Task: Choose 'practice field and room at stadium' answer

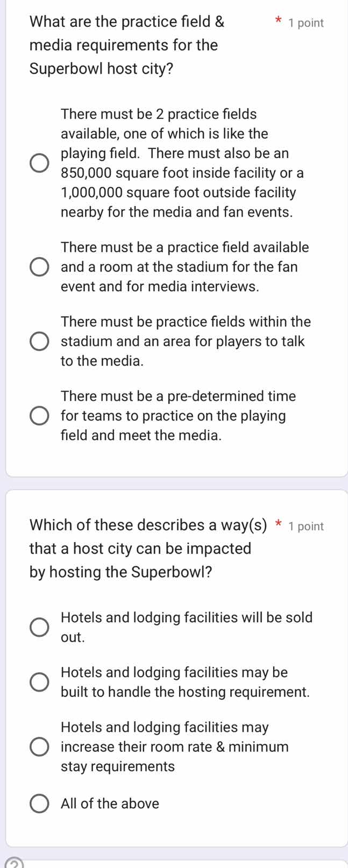Action: 38,267
